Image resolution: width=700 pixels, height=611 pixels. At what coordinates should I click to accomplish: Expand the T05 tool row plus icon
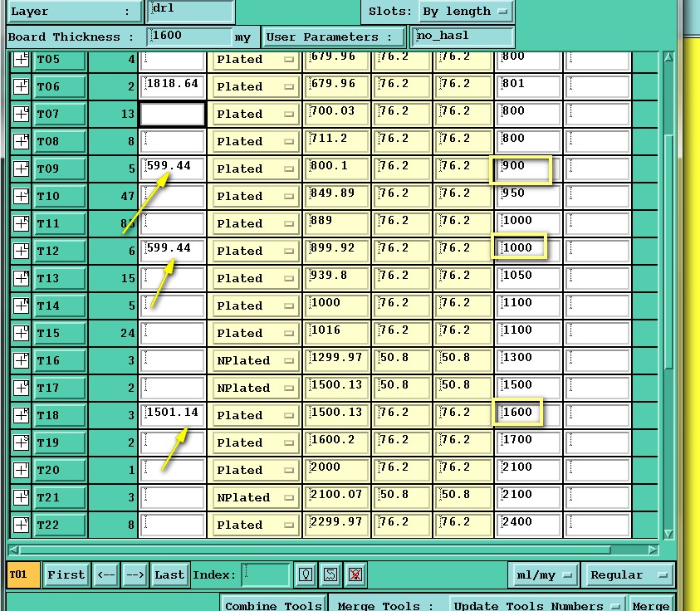pos(21,60)
